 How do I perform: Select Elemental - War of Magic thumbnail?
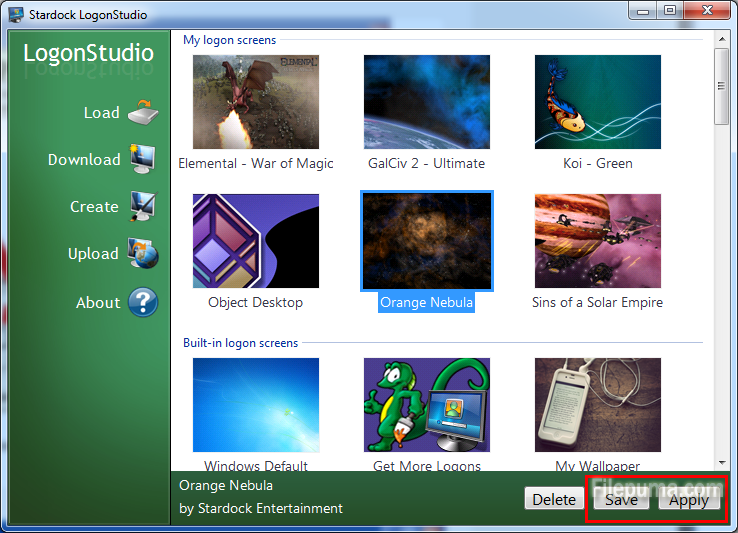click(255, 102)
